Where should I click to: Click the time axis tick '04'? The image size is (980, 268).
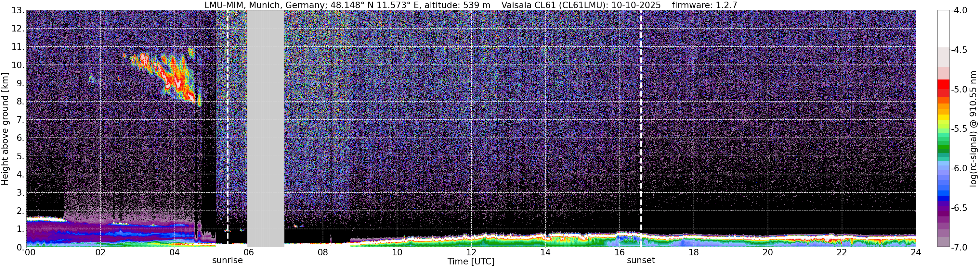[x=174, y=253]
